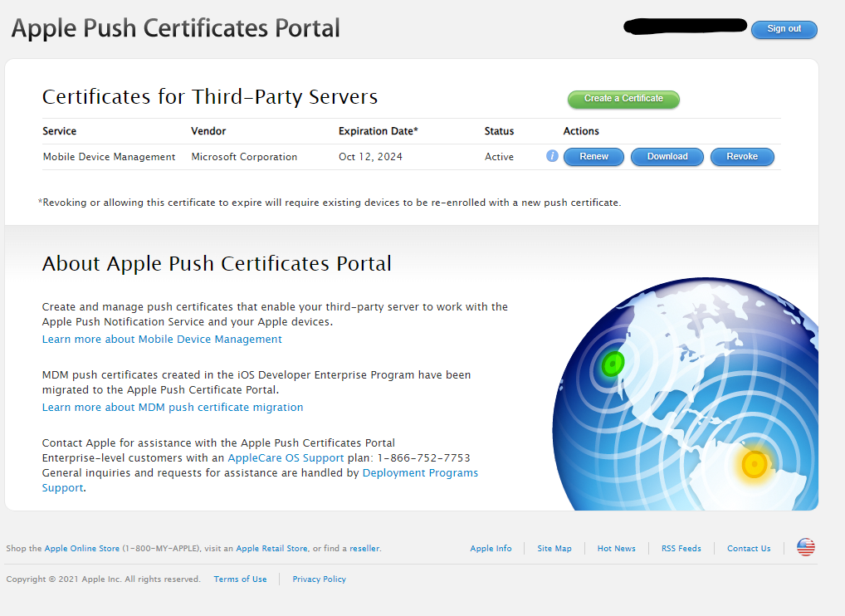Click the Sign out button
Viewport: 845px width, 616px height.
pyautogui.click(x=784, y=29)
